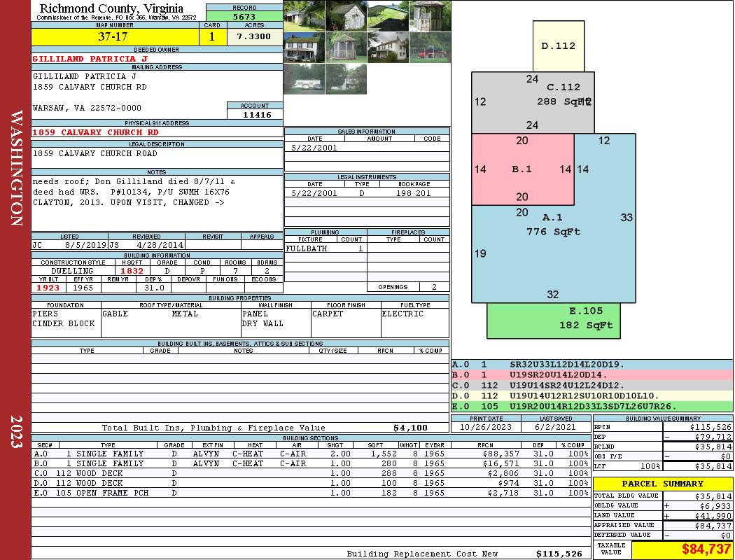The width and height of the screenshot is (735, 560).
Task: Select the blue A.1 776 SqFt sketch section
Action: tap(553, 253)
